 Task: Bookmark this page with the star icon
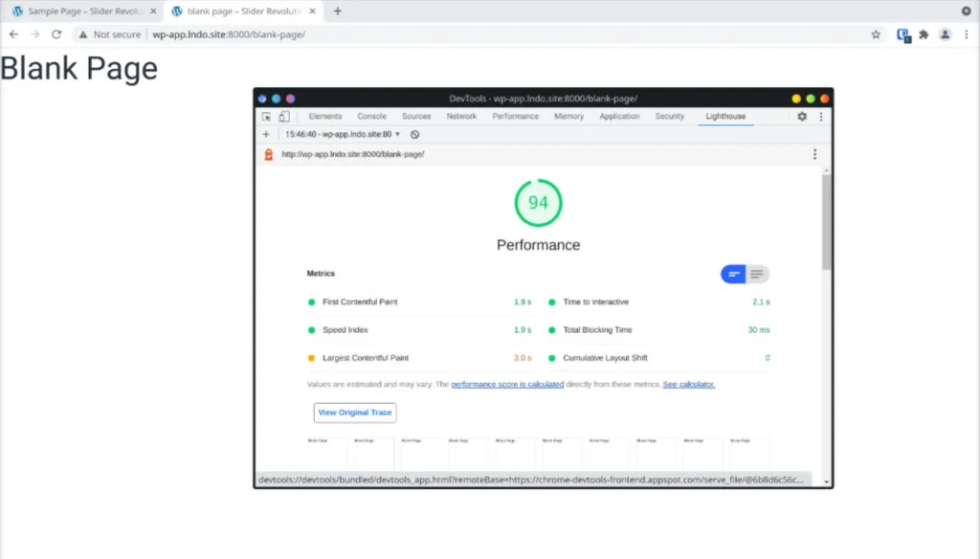point(876,34)
